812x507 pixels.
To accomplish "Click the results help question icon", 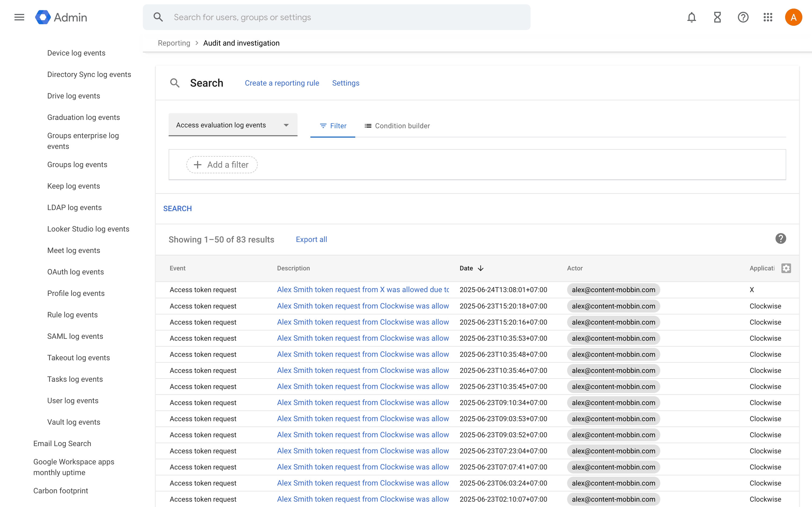I will coord(781,239).
